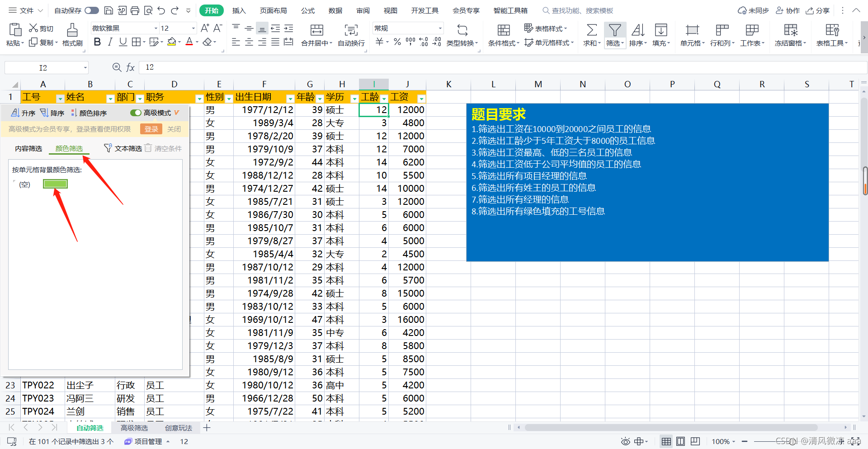Click 降序 descending sort button
Screen dimensions: 868x449
pyautogui.click(x=52, y=113)
